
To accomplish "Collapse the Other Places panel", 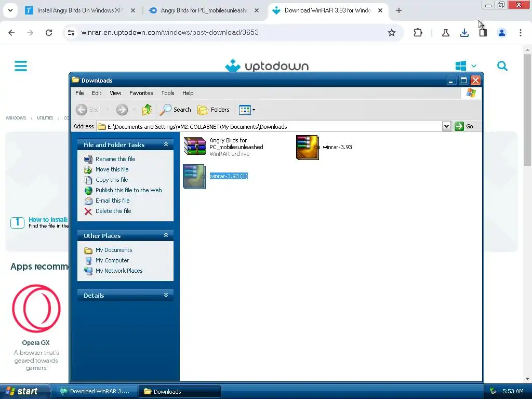I will 166,235.
